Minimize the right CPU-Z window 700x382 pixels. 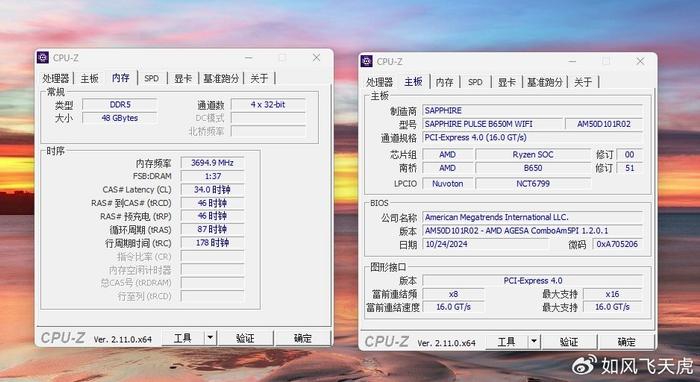[572, 61]
